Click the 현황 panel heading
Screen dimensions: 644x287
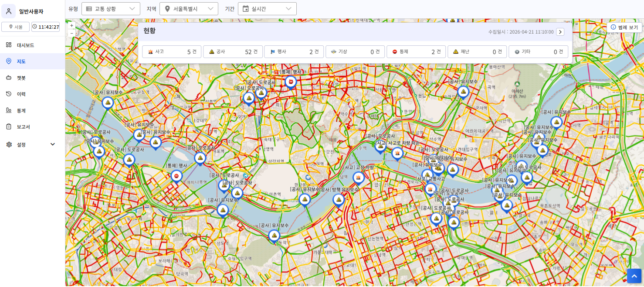pyautogui.click(x=149, y=31)
